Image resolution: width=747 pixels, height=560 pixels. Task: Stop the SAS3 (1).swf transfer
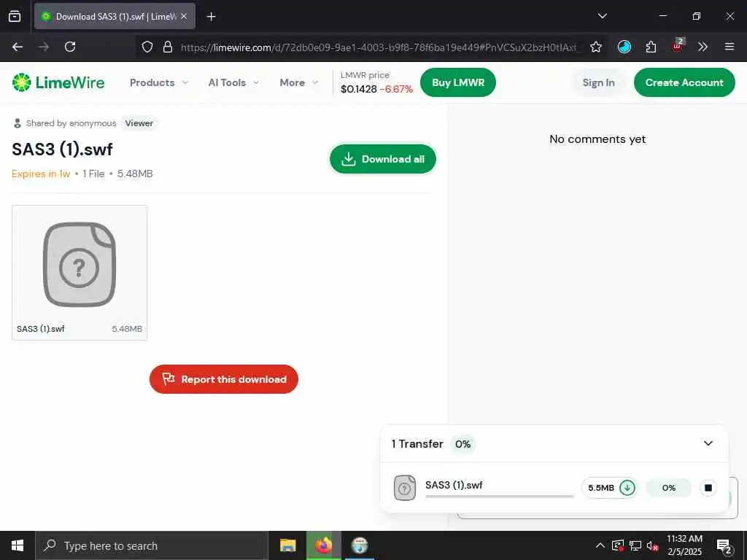pyautogui.click(x=708, y=488)
